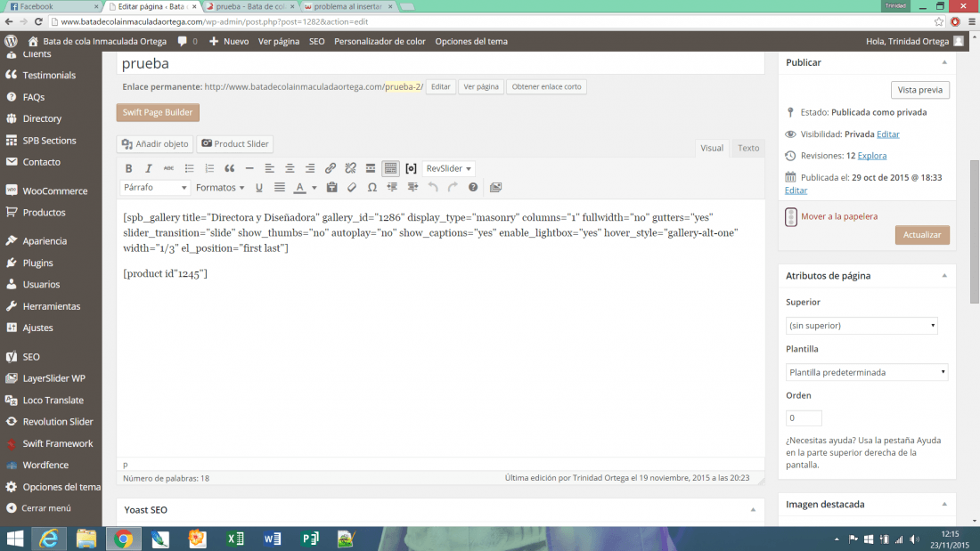The height and width of the screenshot is (551, 980).
Task: Click the Actualizar update button
Action: (x=922, y=235)
